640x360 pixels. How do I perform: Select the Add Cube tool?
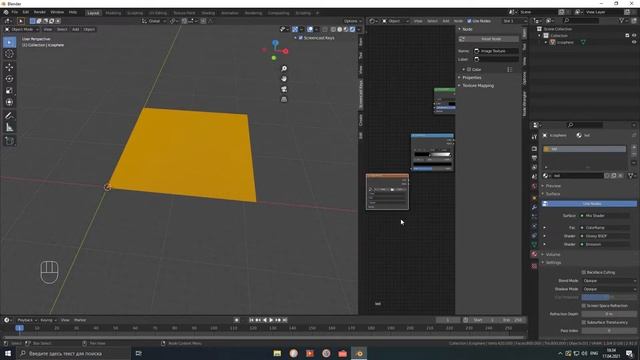click(9, 141)
